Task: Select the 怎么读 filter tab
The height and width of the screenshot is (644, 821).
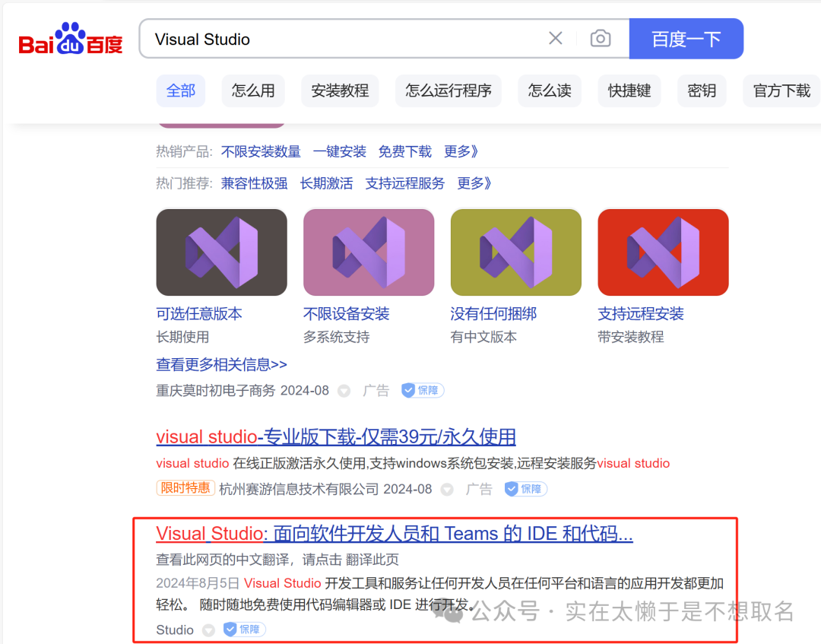Action: (550, 90)
